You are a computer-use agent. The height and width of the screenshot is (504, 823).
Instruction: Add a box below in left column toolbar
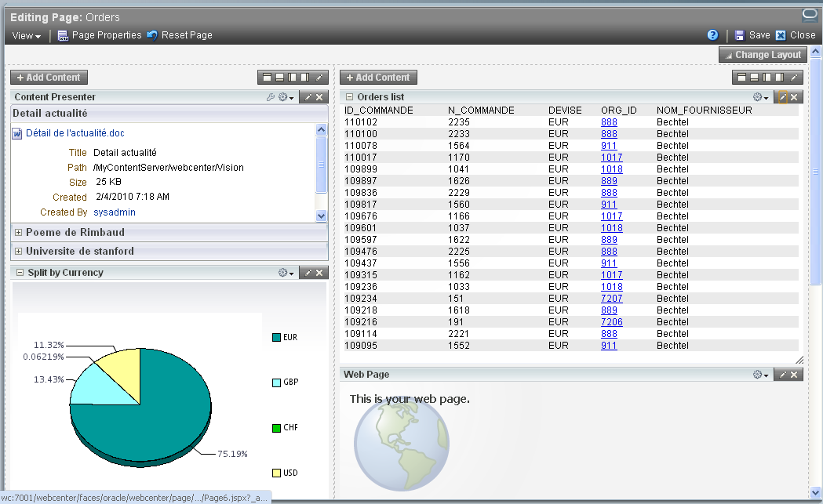(280, 78)
